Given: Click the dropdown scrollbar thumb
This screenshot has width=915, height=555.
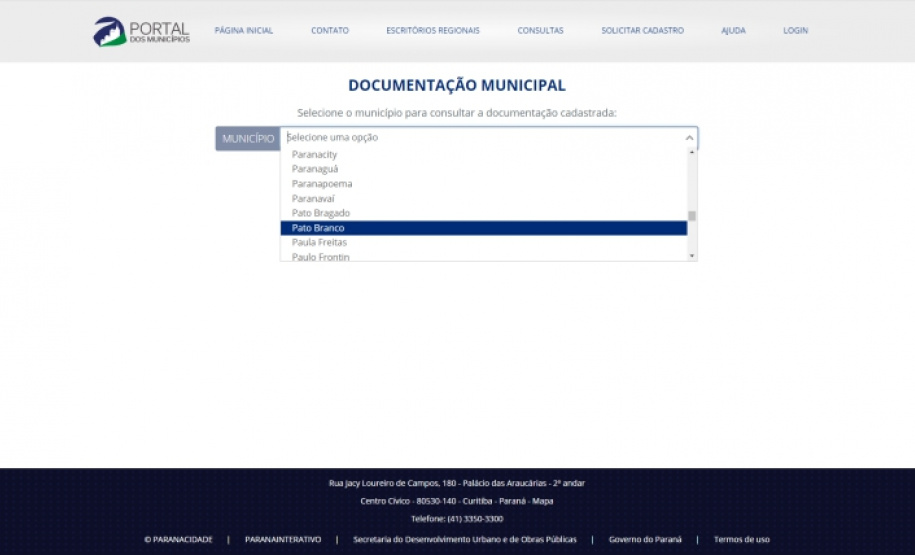Looking at the screenshot, I should tap(692, 215).
